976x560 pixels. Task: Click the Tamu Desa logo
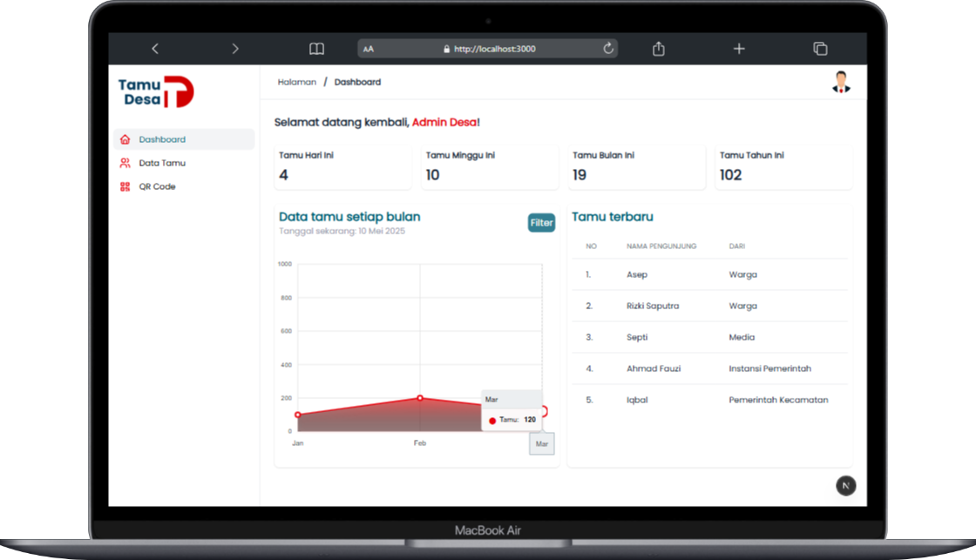pos(156,92)
